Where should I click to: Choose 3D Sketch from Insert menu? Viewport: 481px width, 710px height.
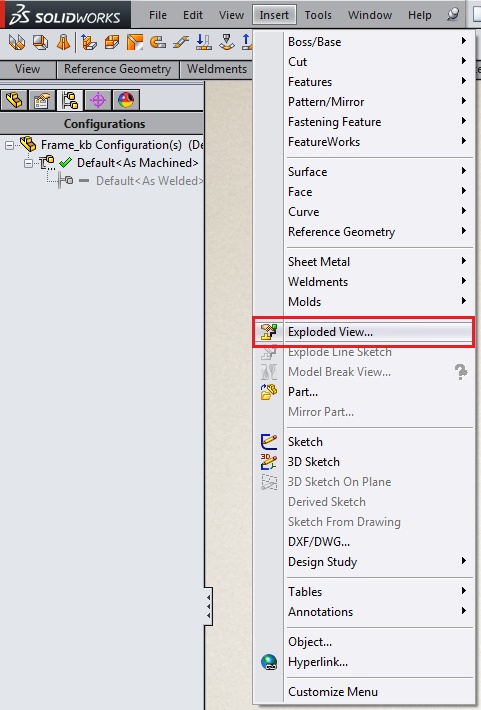(x=364, y=462)
